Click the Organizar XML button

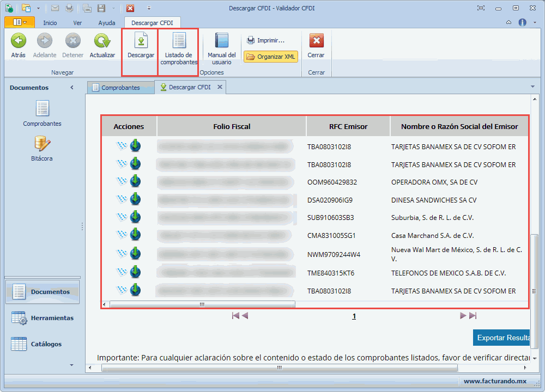pyautogui.click(x=271, y=57)
